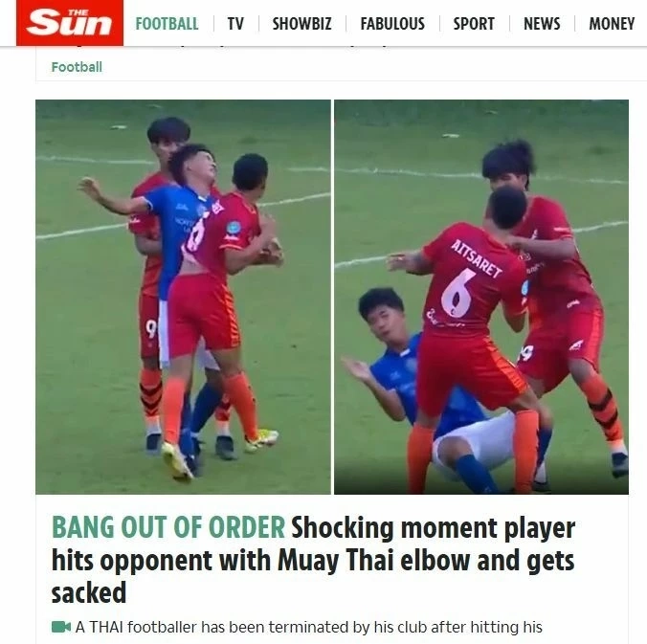The height and width of the screenshot is (644, 647).
Task: Open the Money section
Action: (x=612, y=24)
